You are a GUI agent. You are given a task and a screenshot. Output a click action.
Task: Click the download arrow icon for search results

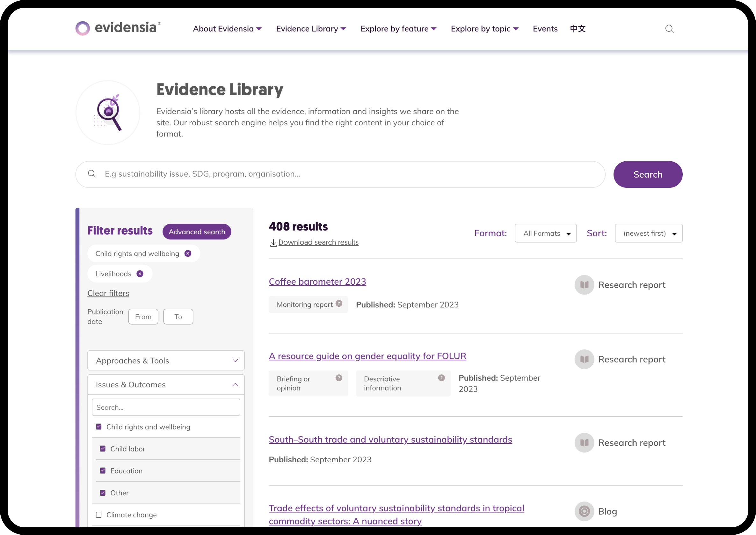(x=273, y=243)
